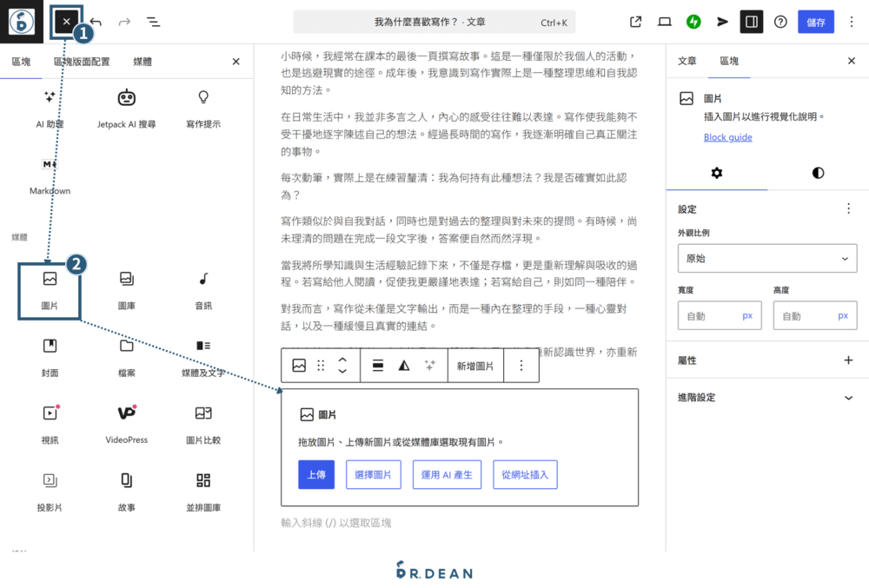Apply a duotone filter from the image toolbar
Screen dimensions: 869x588
(x=405, y=365)
